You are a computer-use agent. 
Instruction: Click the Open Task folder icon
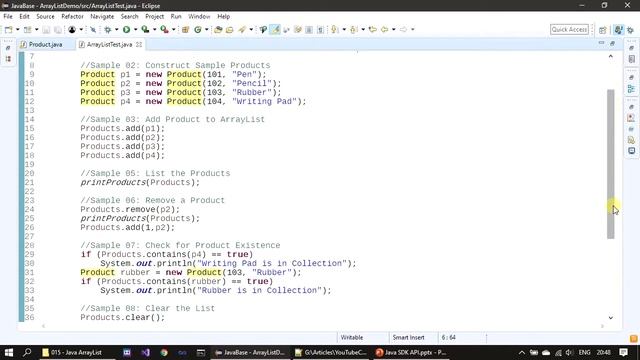[x=229, y=30]
